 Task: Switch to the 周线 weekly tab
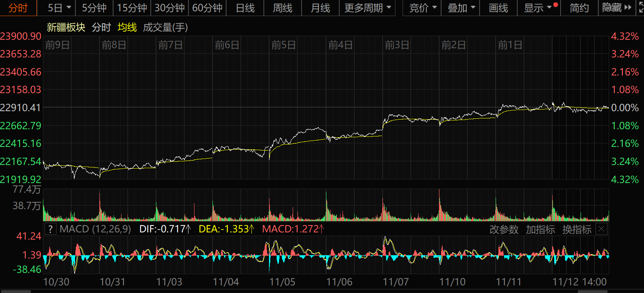(283, 8)
